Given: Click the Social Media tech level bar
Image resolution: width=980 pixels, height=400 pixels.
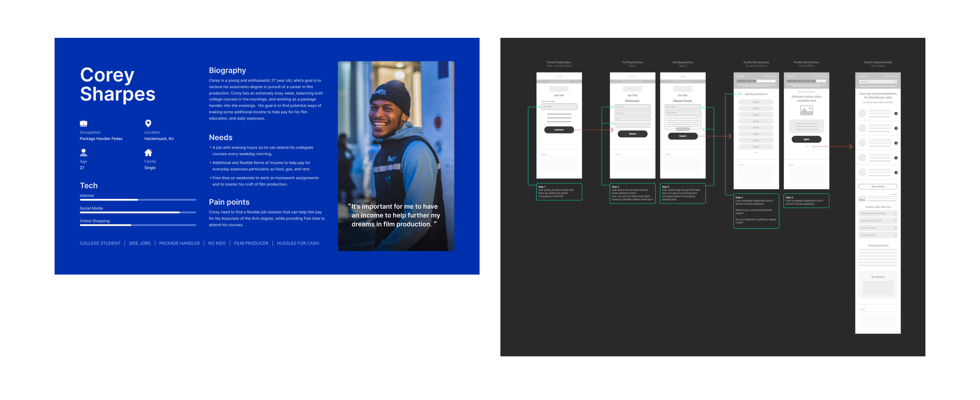Looking at the screenshot, I should (138, 212).
